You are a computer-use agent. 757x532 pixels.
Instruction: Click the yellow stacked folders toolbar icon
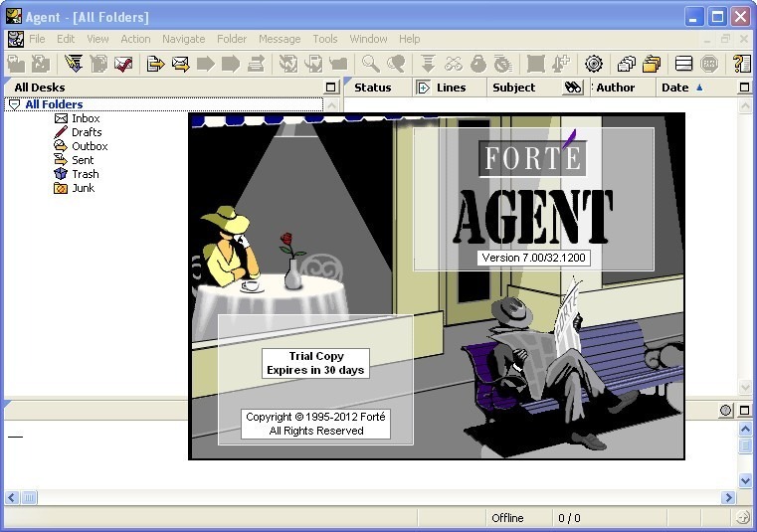click(652, 64)
